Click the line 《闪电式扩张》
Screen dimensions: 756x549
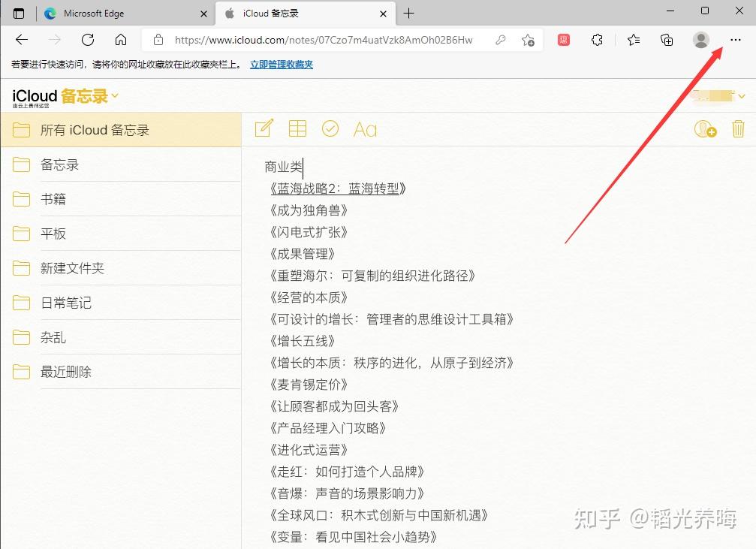pos(309,232)
